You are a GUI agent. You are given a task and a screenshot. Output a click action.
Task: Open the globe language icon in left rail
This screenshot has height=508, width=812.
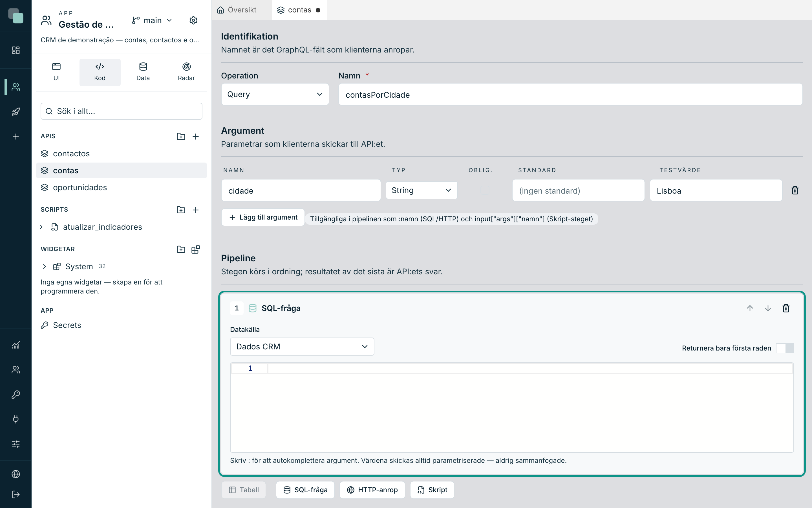tap(16, 474)
